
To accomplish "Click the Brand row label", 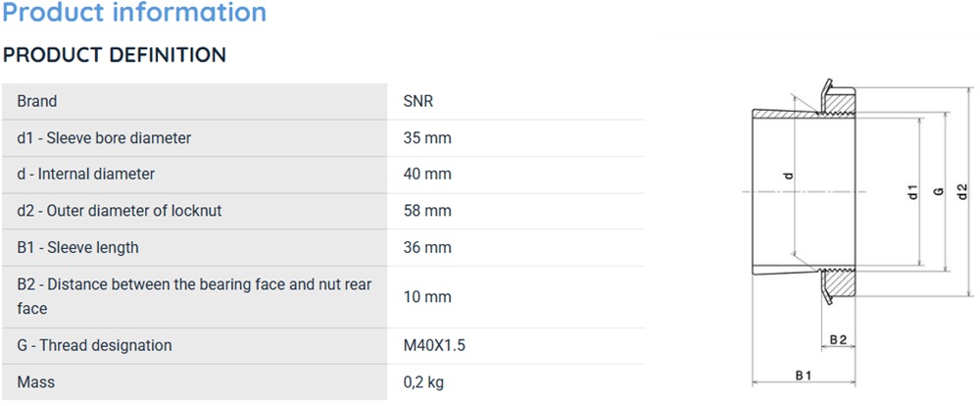I will 37,101.
